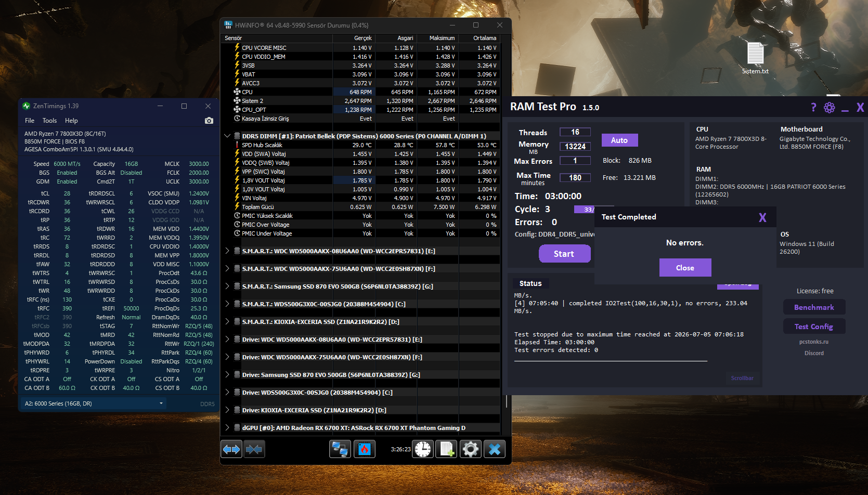
Task: Reset the HWiNFO clock timer icon
Action: coord(423,449)
